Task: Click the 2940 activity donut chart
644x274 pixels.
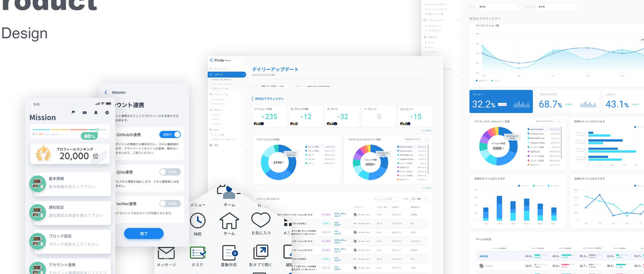Action: click(279, 162)
